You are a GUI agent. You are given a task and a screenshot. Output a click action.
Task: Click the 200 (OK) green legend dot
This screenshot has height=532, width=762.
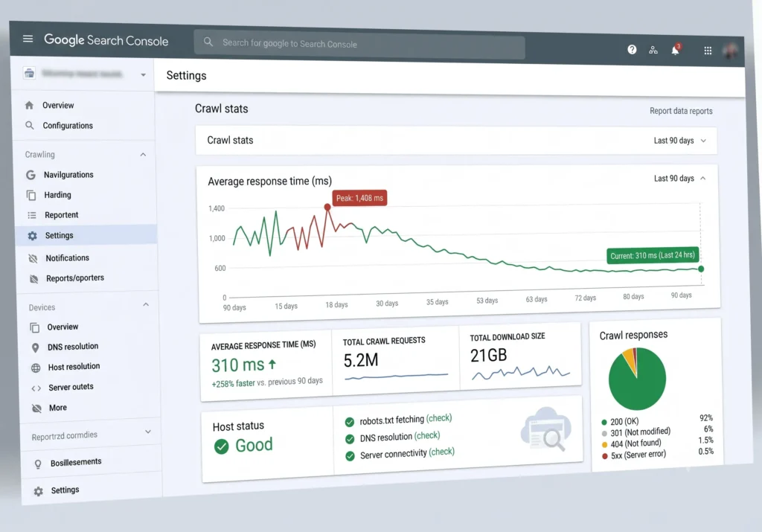point(604,422)
